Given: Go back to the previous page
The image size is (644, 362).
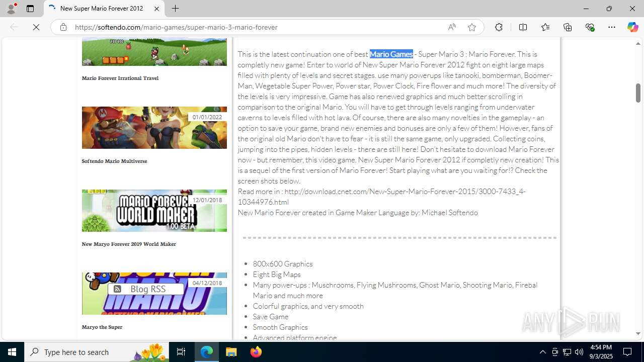Looking at the screenshot, I should point(14,27).
